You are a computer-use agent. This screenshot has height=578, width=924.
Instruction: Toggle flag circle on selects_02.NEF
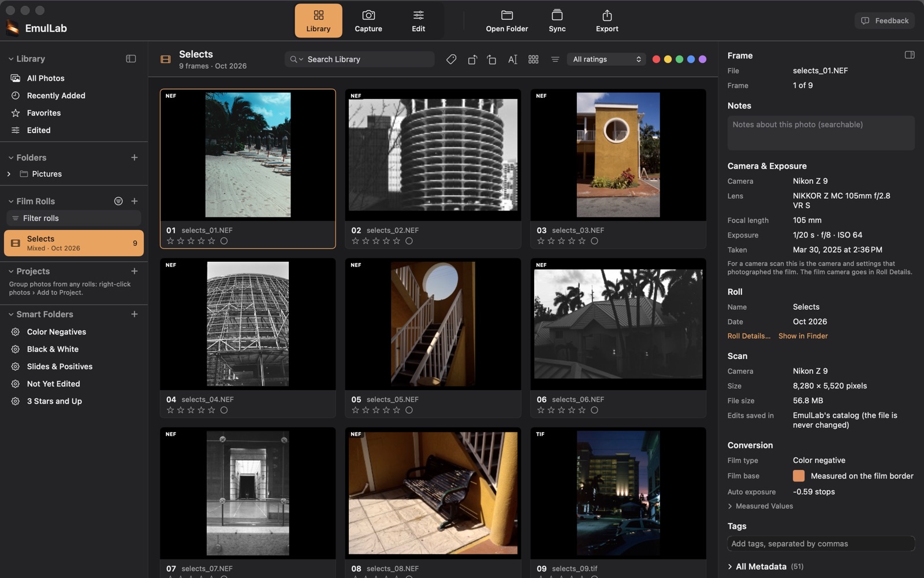click(x=409, y=241)
